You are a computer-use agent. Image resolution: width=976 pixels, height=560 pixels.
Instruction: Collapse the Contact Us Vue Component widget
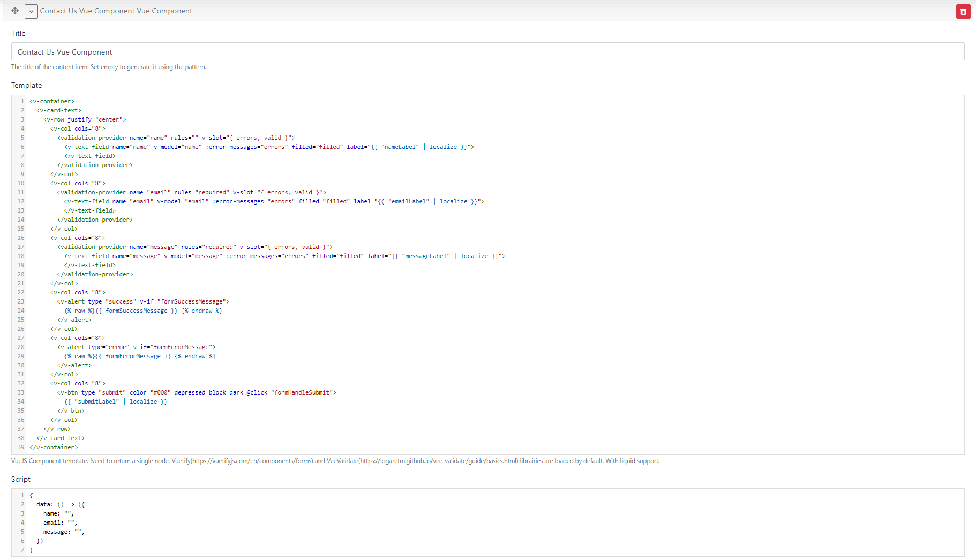(31, 11)
